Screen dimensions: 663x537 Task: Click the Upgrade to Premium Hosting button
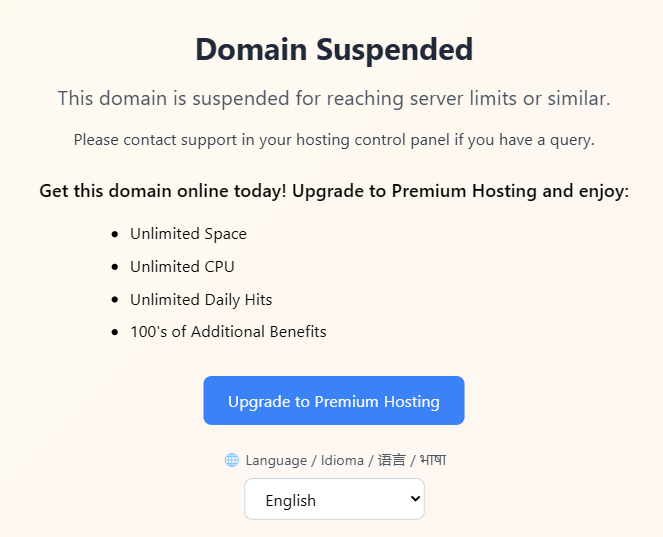pyautogui.click(x=334, y=400)
